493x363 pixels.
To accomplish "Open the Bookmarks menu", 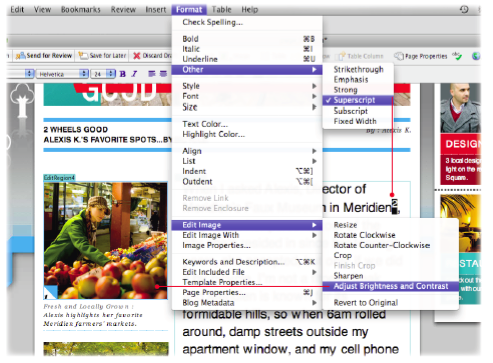I will [80, 10].
